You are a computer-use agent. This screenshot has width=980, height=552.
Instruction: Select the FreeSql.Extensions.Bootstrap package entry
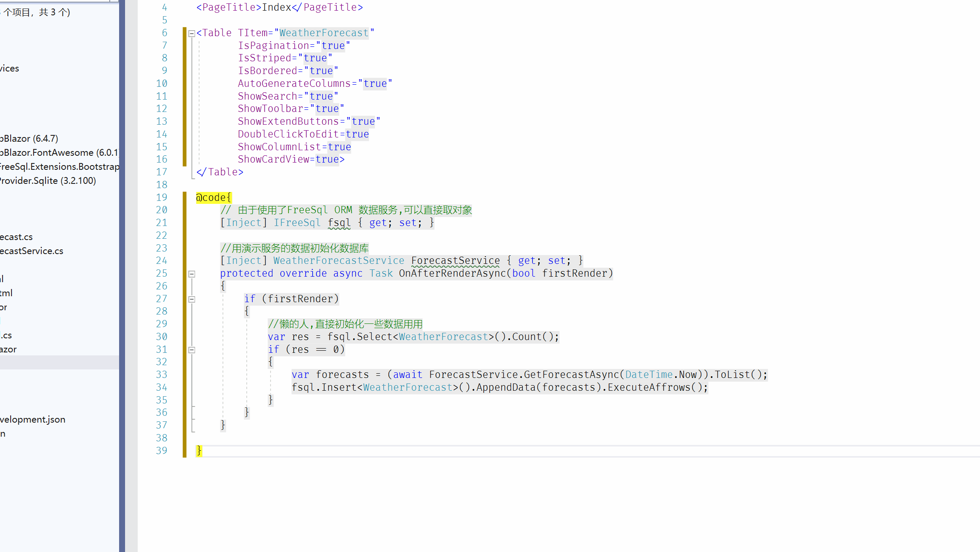click(x=59, y=166)
